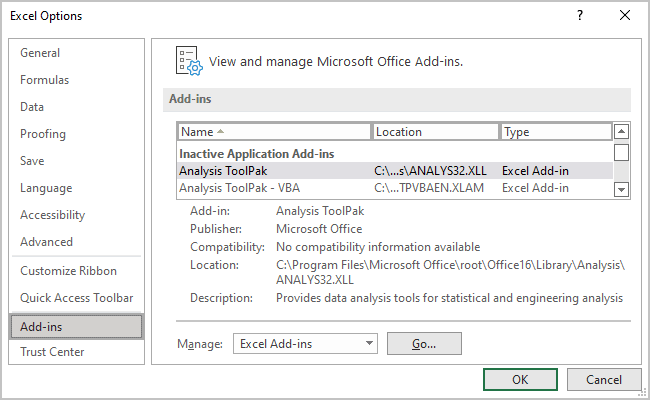Click the add-ins list scroll down arrow
The image size is (650, 400).
pos(621,190)
